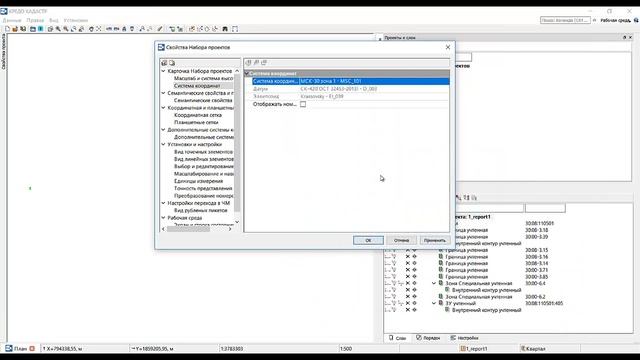Click layer icon of row 30:08-3.16
Image resolution: width=640 pixels, height=360 pixels.
click(441, 257)
